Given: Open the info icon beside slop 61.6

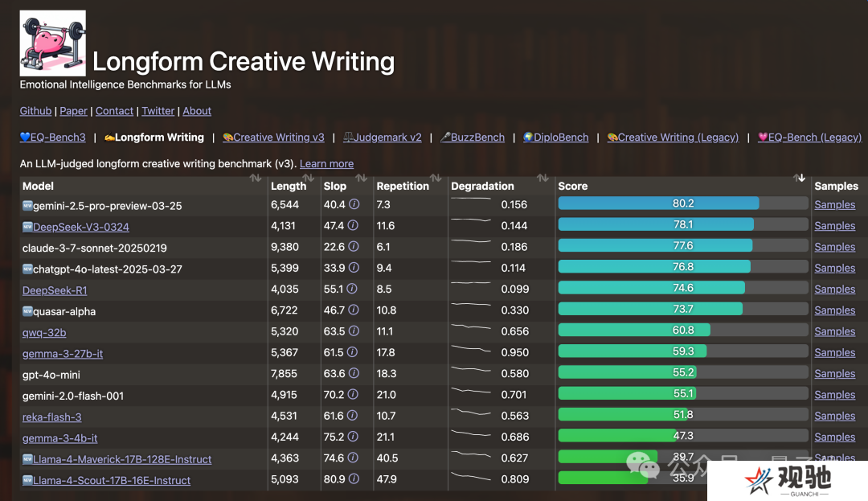Looking at the screenshot, I should coord(352,415).
